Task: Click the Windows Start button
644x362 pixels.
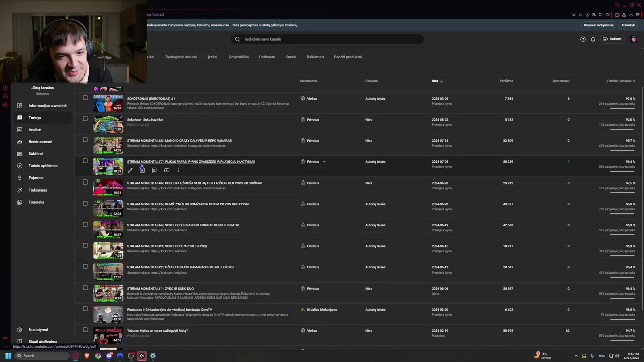Action: pos(8,356)
